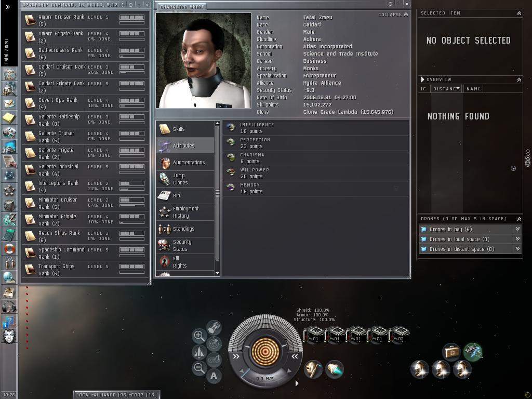The height and width of the screenshot is (399, 532).
Task: Activate the afterburner module with blue flame
Action: pyautogui.click(x=335, y=369)
